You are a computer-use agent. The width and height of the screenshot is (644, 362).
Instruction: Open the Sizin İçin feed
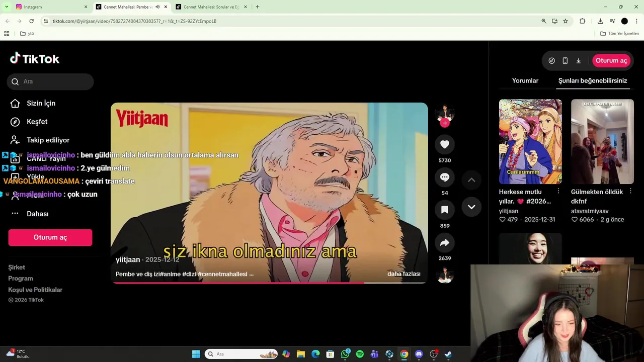click(x=33, y=103)
